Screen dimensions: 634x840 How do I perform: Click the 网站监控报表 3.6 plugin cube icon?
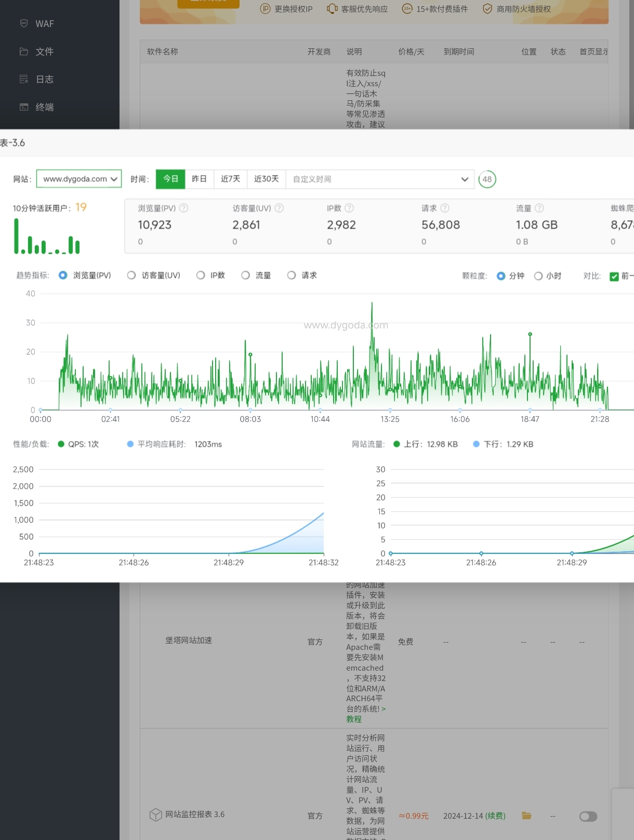[x=155, y=815]
